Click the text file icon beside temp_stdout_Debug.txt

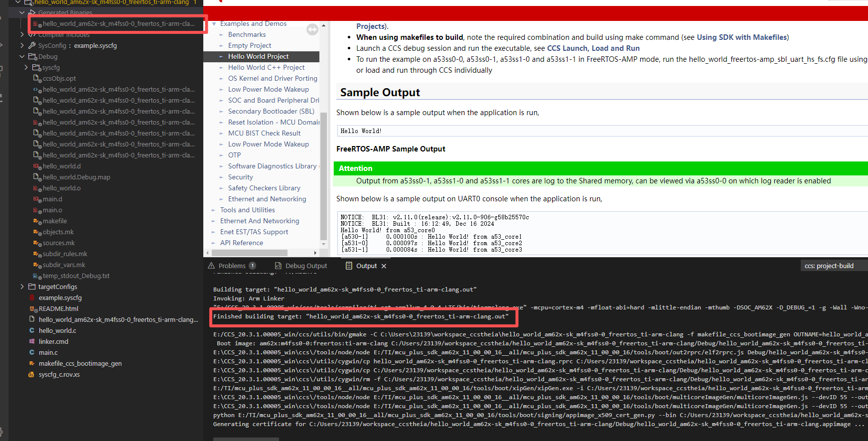click(x=37, y=276)
